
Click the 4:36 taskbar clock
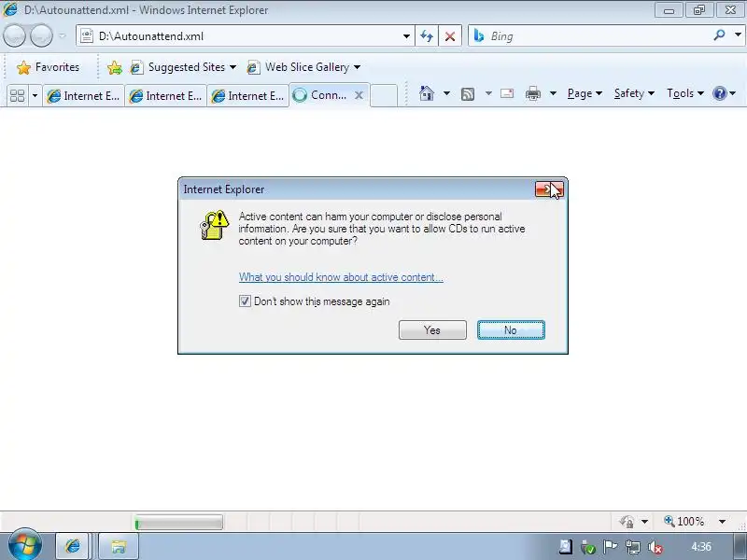pyautogui.click(x=701, y=547)
